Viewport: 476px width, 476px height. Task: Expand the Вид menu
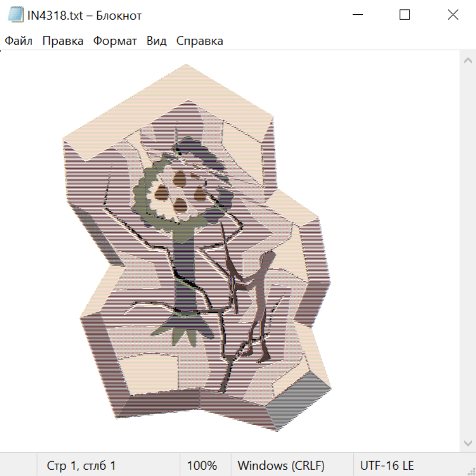pyautogui.click(x=156, y=41)
